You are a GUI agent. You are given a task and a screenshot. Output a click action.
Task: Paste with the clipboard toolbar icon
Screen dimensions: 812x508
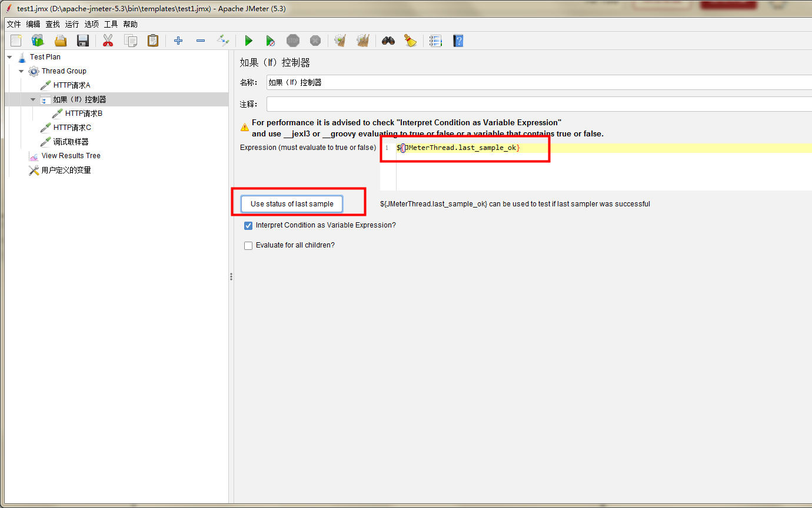point(153,41)
